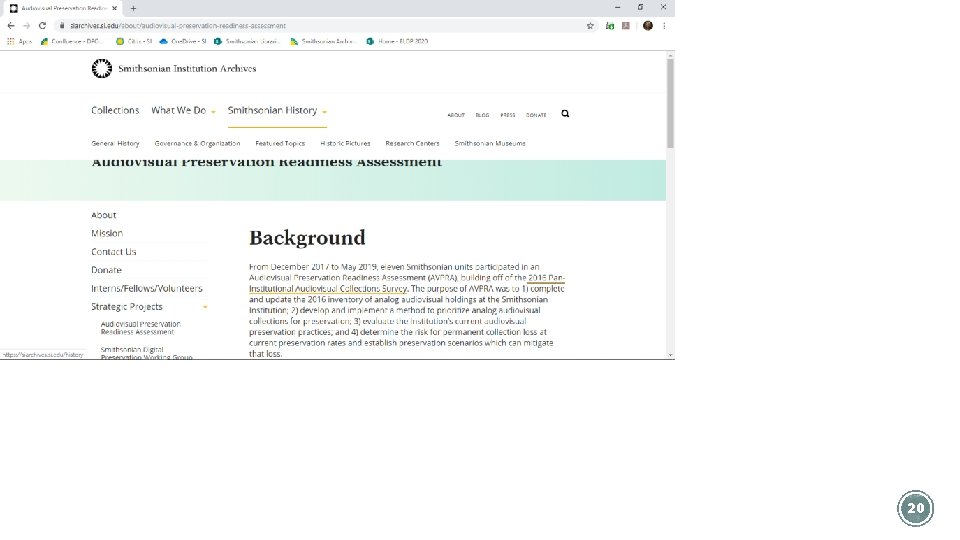
Task: Click the OneDrive - SI bookmark
Action: (x=182, y=42)
